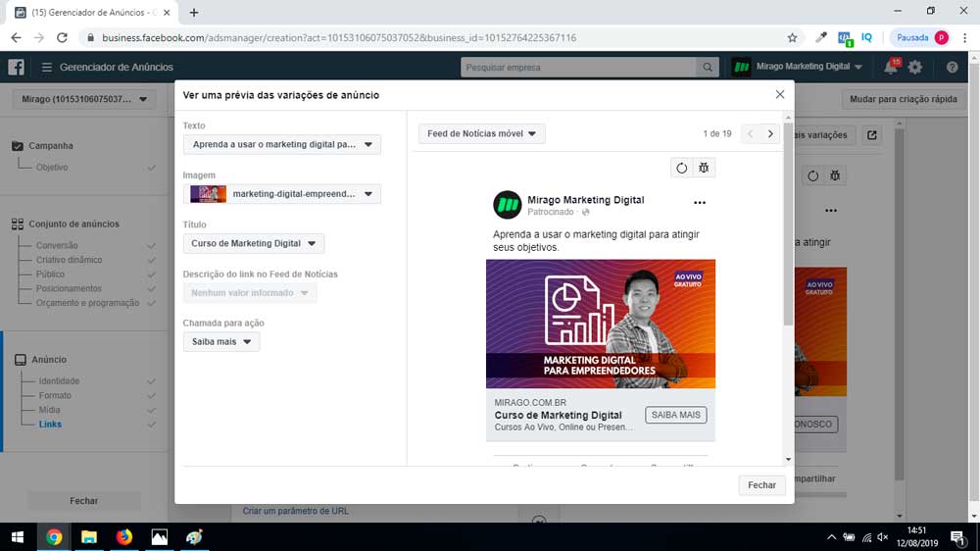Open the hamburger menu in Ads Manager
The width and height of the screenshot is (980, 551).
click(47, 67)
